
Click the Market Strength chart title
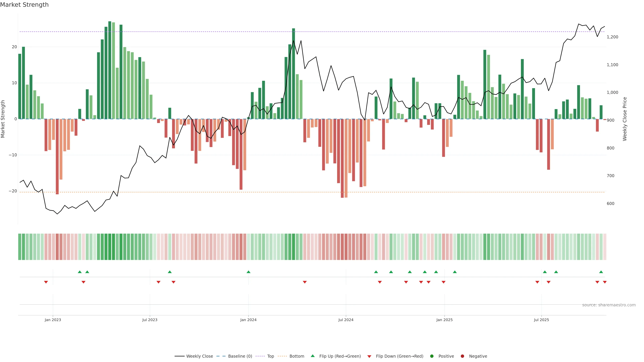click(x=24, y=5)
